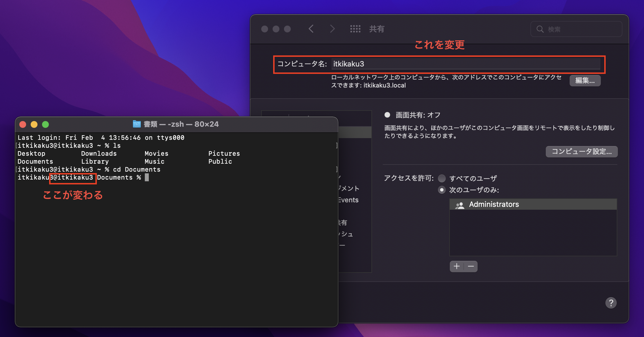Open the help question mark button

click(x=611, y=303)
